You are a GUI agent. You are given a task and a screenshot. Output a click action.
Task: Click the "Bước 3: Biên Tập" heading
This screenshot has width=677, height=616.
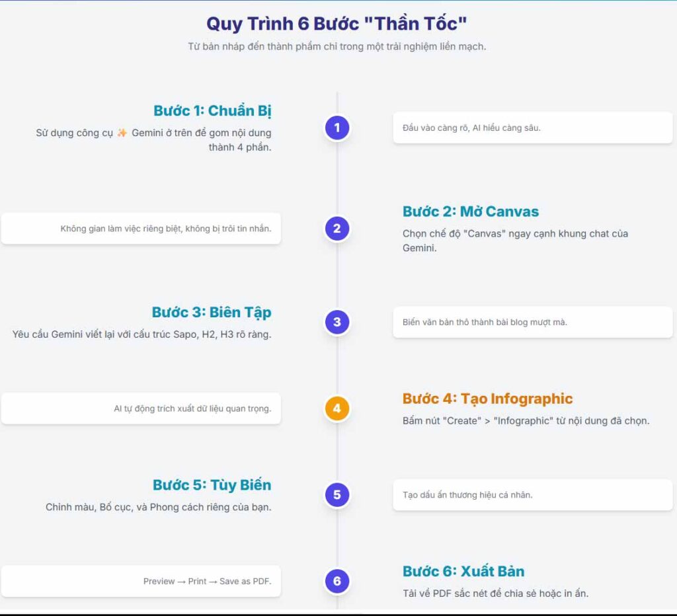pyautogui.click(x=212, y=312)
